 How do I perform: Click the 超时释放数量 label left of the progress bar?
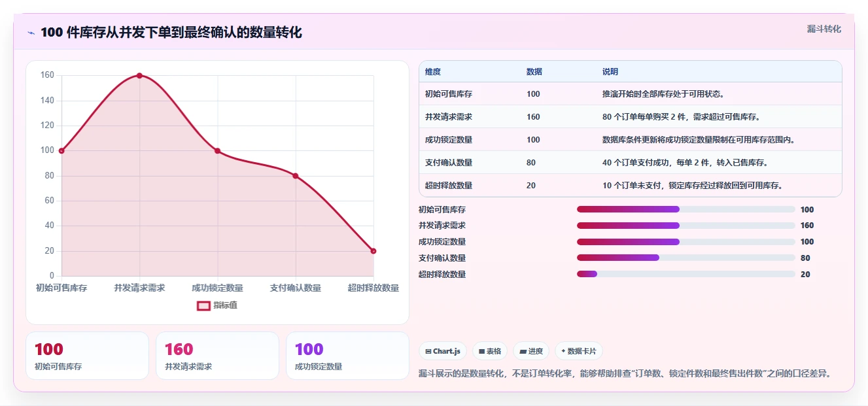click(442, 274)
